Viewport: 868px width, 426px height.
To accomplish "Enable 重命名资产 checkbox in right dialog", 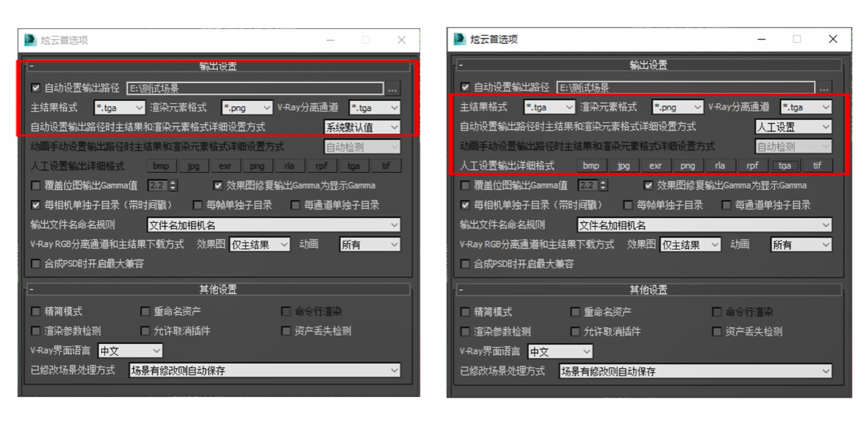I will tap(575, 312).
